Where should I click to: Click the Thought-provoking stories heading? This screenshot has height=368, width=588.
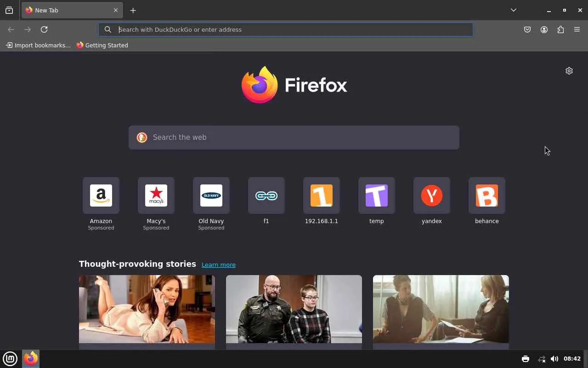[137, 264]
